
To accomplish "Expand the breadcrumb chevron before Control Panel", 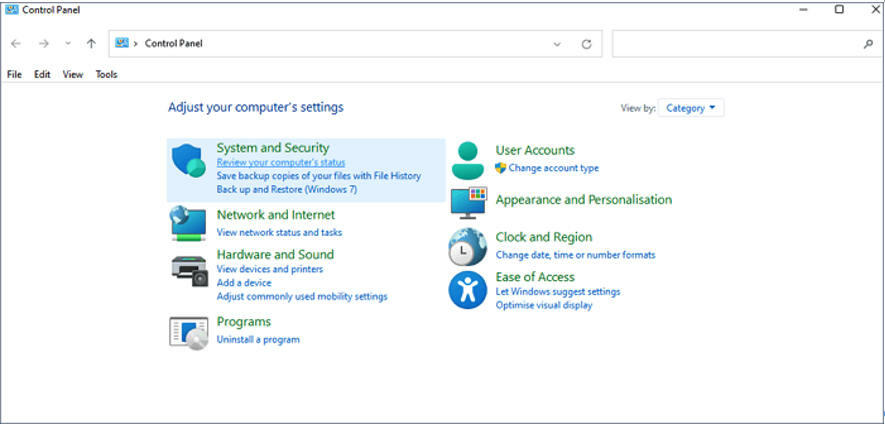I will (136, 43).
